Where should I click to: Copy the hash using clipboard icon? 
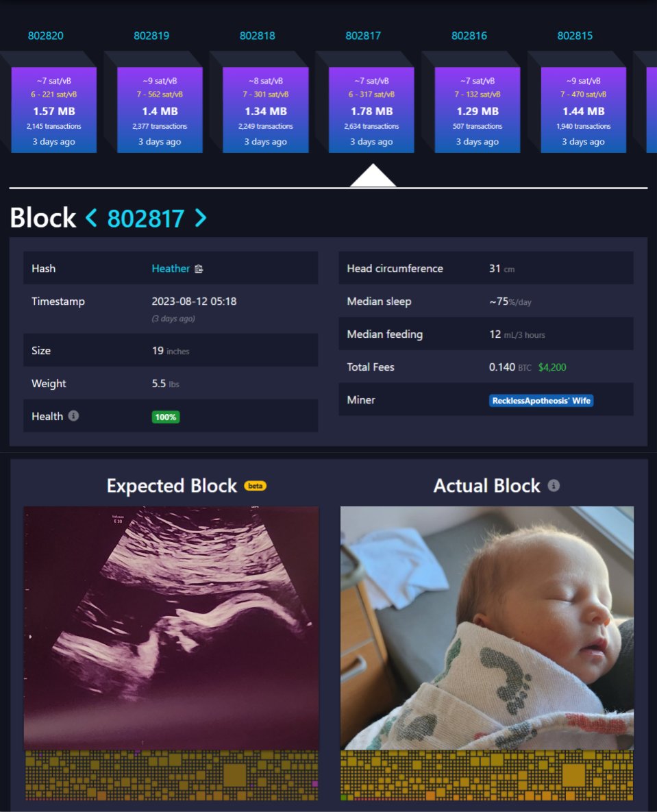pos(199,269)
